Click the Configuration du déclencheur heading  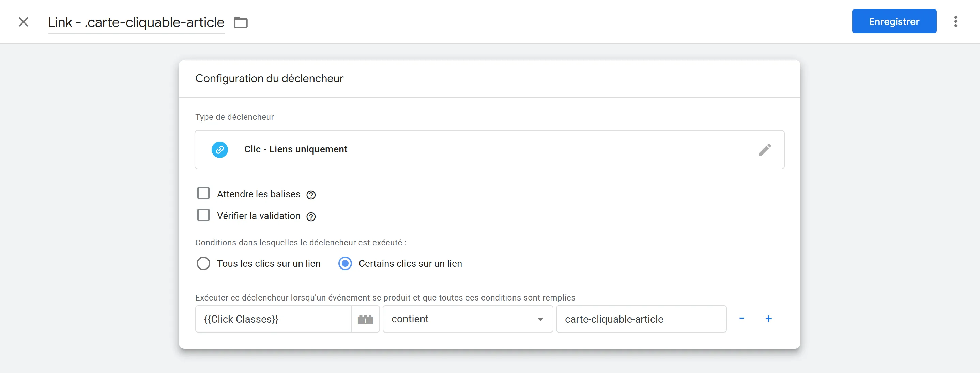coord(269,78)
